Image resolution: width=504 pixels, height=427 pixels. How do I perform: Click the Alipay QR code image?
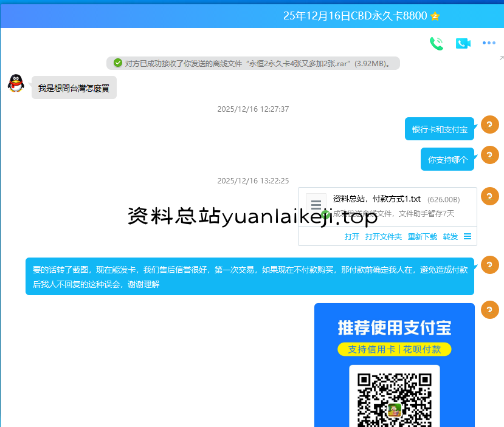393,398
